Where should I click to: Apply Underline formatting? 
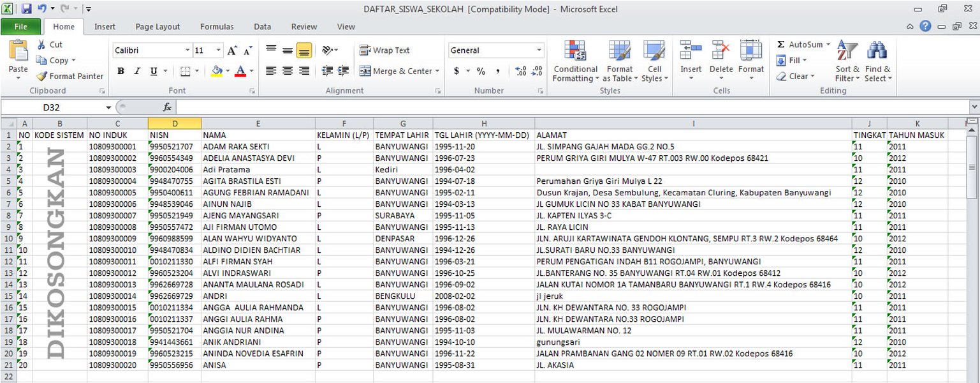[154, 71]
